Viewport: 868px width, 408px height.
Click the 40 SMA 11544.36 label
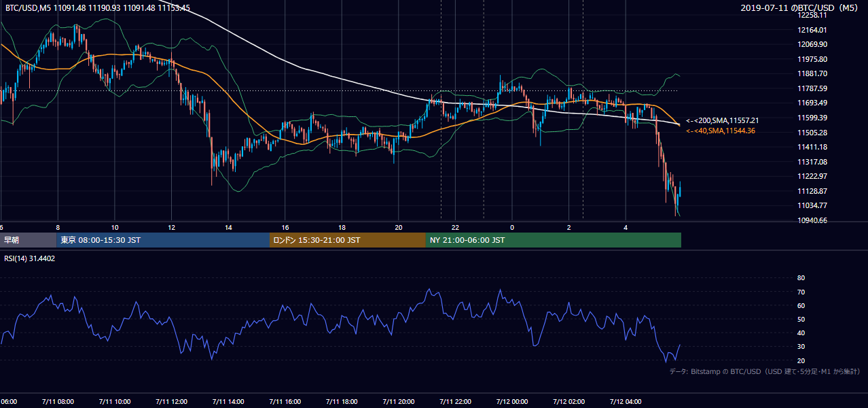(721, 131)
